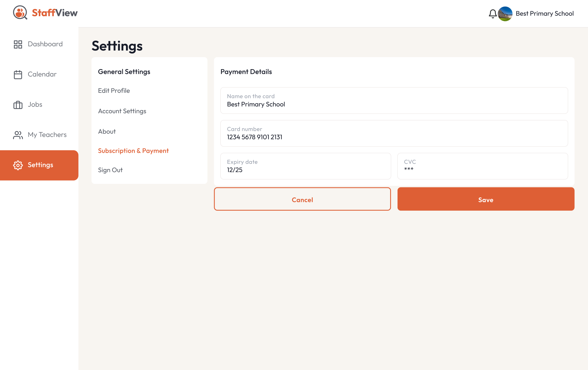The height and width of the screenshot is (370, 588).
Task: Click Best Primary School account name
Action: point(545,14)
